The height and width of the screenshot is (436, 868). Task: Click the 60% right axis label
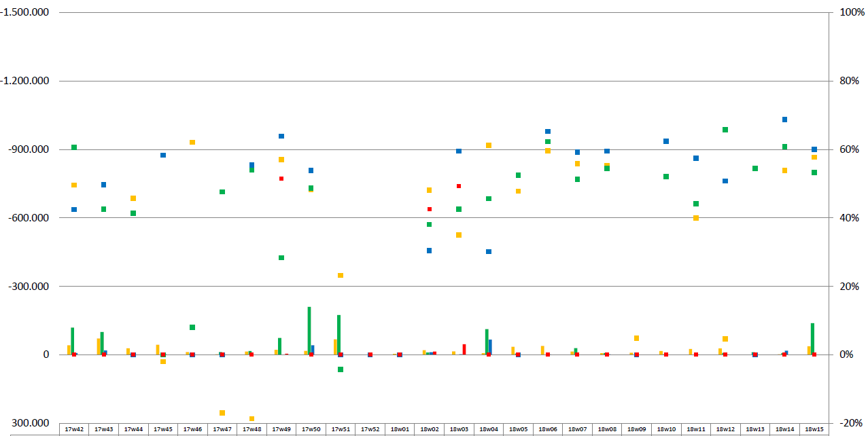[x=850, y=149]
